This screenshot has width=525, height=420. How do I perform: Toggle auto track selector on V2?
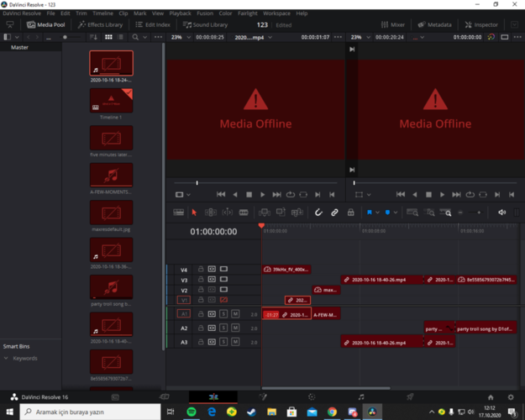coord(212,289)
